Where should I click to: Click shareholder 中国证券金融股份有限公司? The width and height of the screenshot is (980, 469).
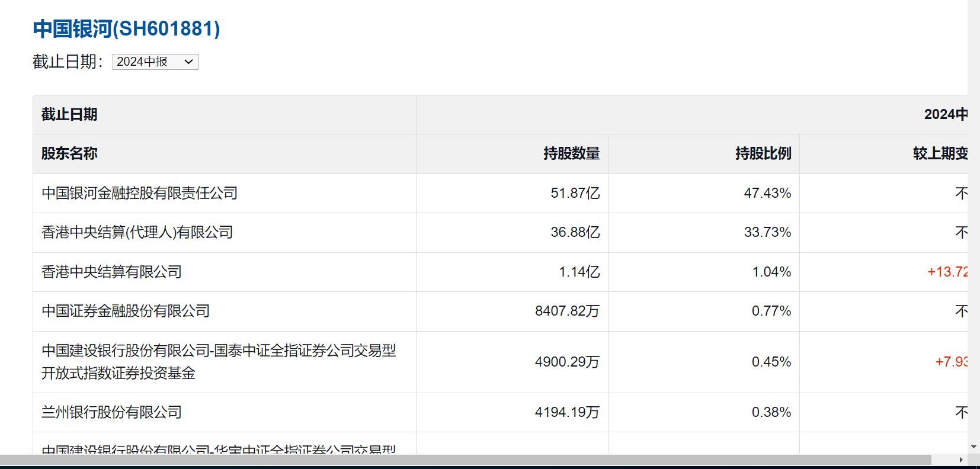pyautogui.click(x=126, y=311)
